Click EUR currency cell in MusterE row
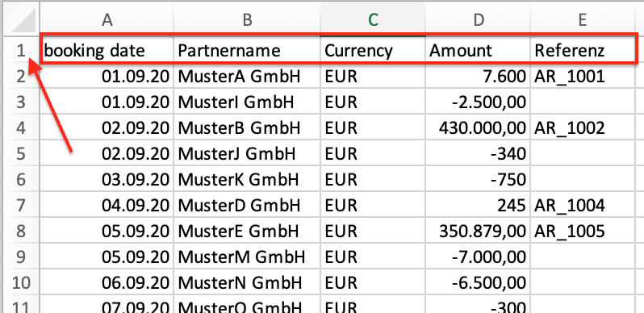The height and width of the screenshot is (313, 644). pyautogui.click(x=373, y=232)
